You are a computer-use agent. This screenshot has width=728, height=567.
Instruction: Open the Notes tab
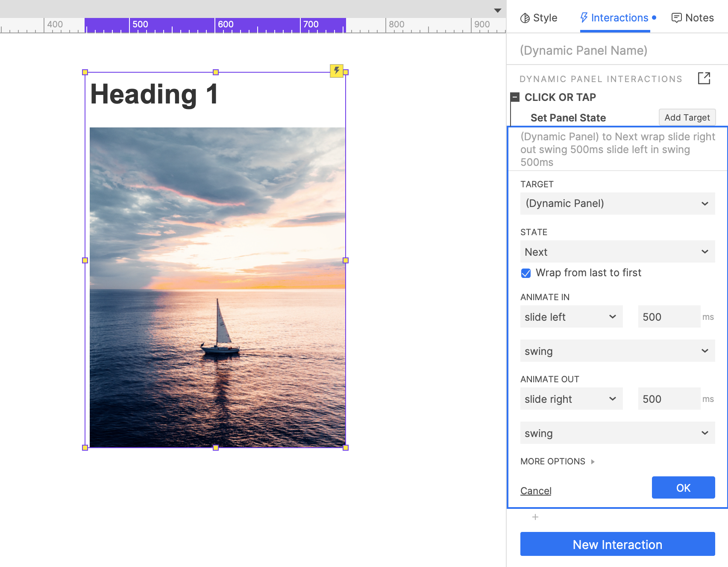pyautogui.click(x=693, y=18)
